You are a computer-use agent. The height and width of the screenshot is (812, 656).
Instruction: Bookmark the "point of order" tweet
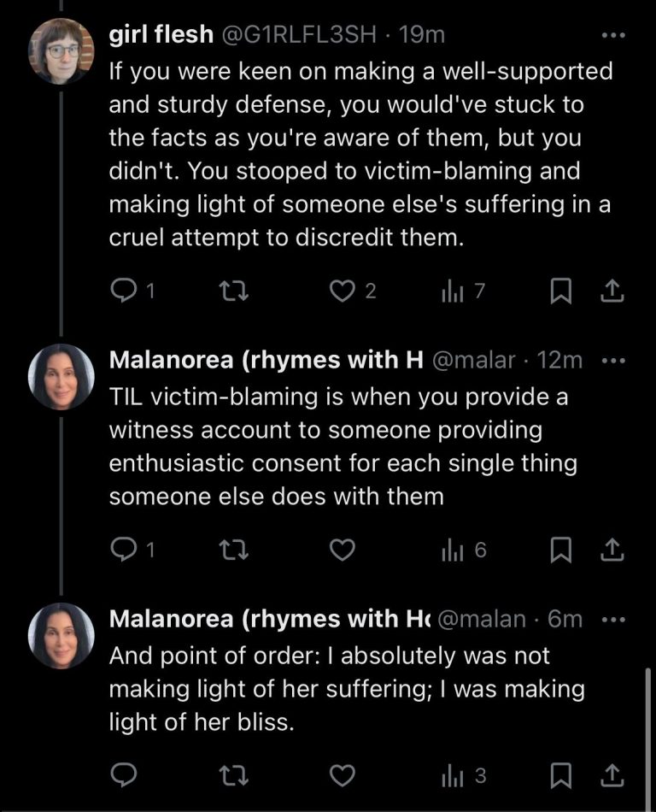(559, 775)
